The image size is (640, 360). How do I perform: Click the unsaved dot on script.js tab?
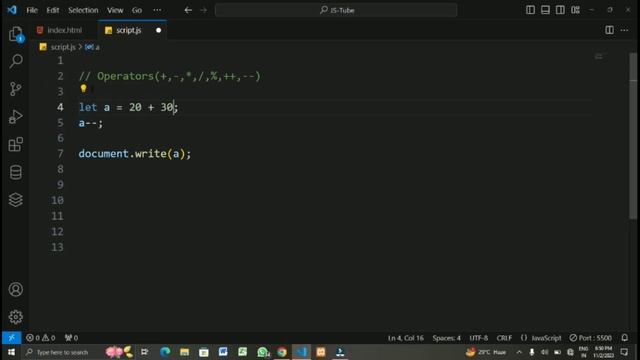click(158, 30)
